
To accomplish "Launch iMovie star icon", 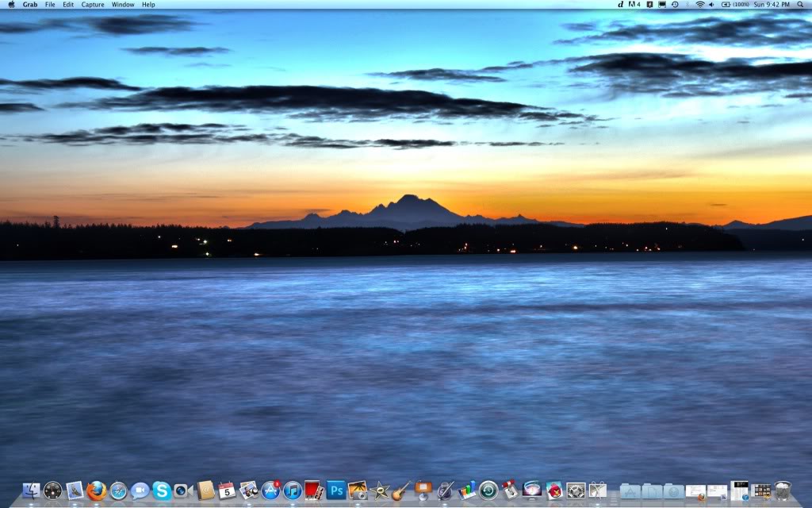I will 380,490.
